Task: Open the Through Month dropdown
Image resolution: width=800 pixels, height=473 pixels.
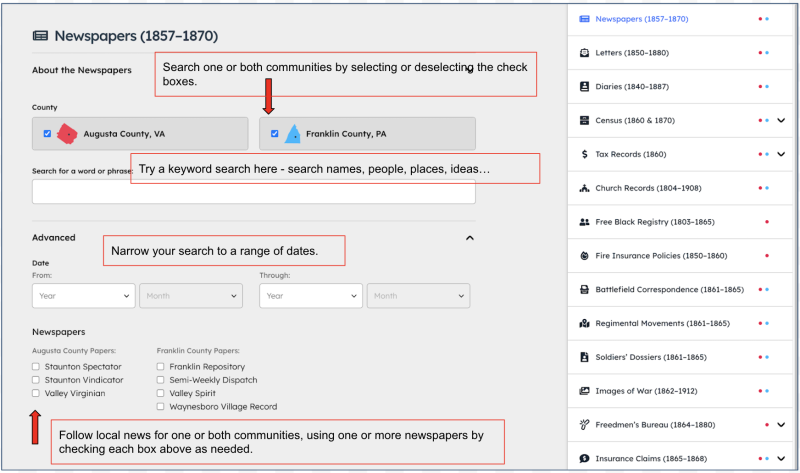Action: 418,296
